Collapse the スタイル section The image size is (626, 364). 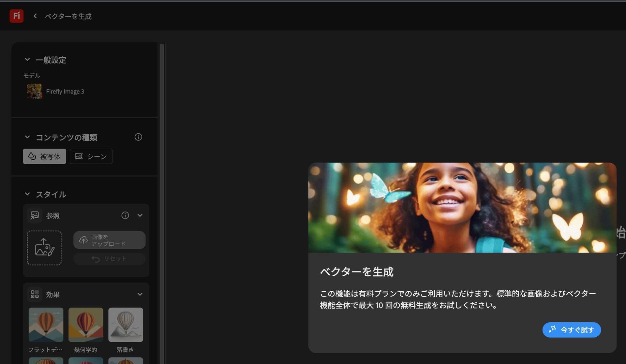click(27, 194)
